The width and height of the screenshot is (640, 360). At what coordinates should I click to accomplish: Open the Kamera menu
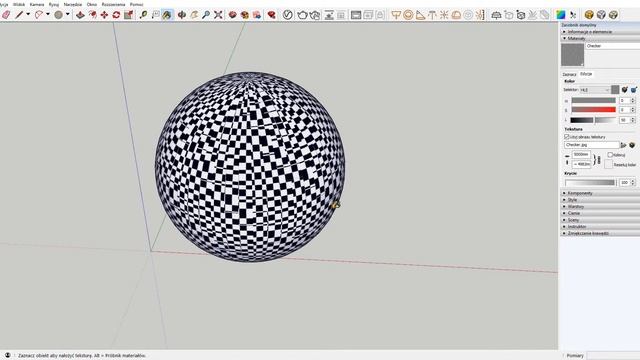(x=37, y=4)
